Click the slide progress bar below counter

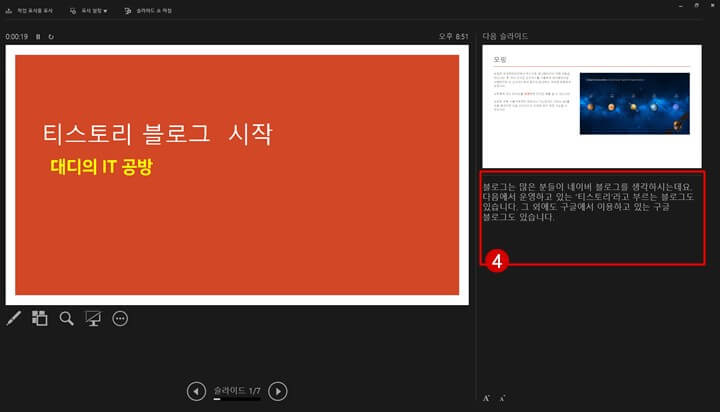click(237, 399)
